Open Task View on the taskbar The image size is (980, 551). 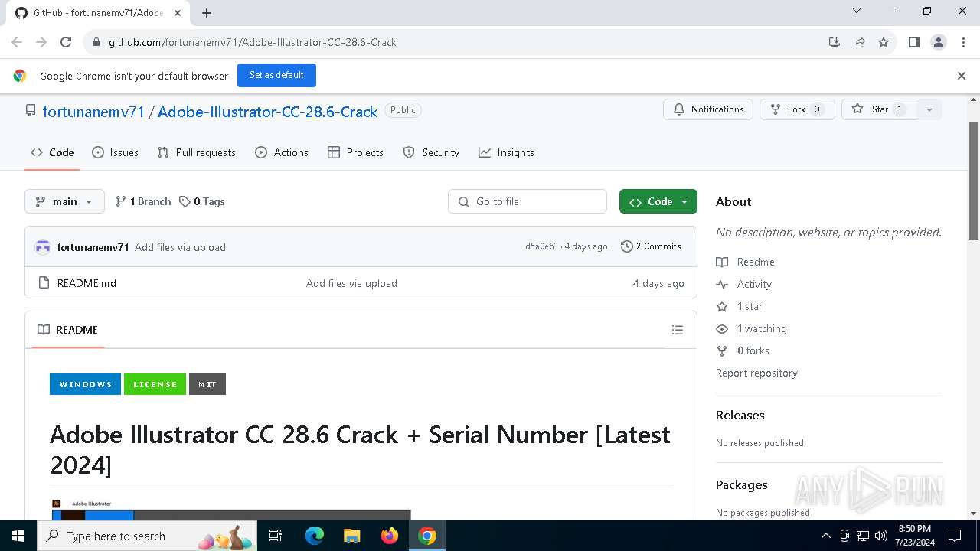[276, 536]
